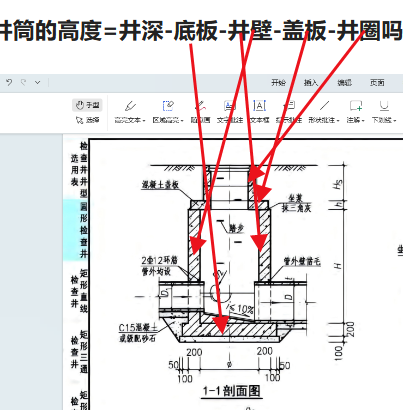403x410 pixels.
Task: Select the 文字批注 text annotation icon
Action: pos(230,106)
